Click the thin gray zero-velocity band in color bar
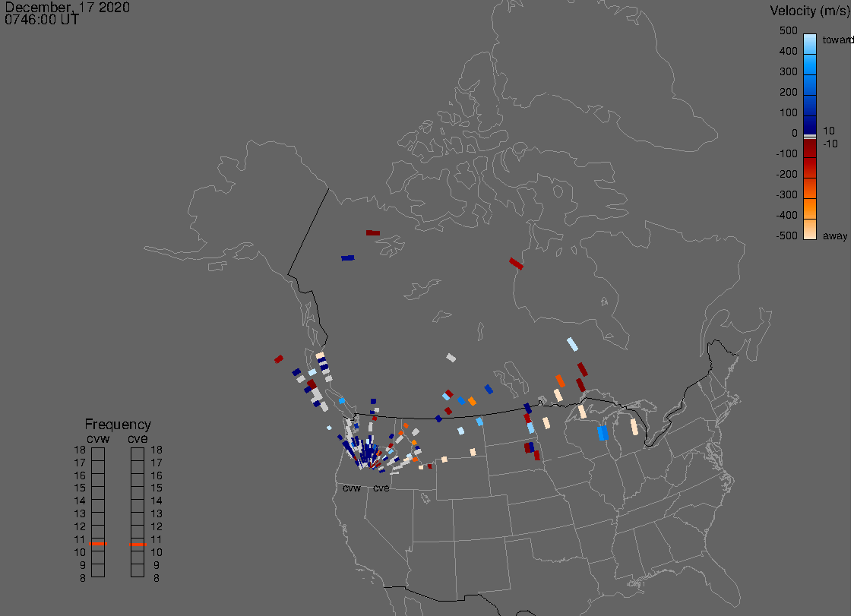 pyautogui.click(x=810, y=137)
